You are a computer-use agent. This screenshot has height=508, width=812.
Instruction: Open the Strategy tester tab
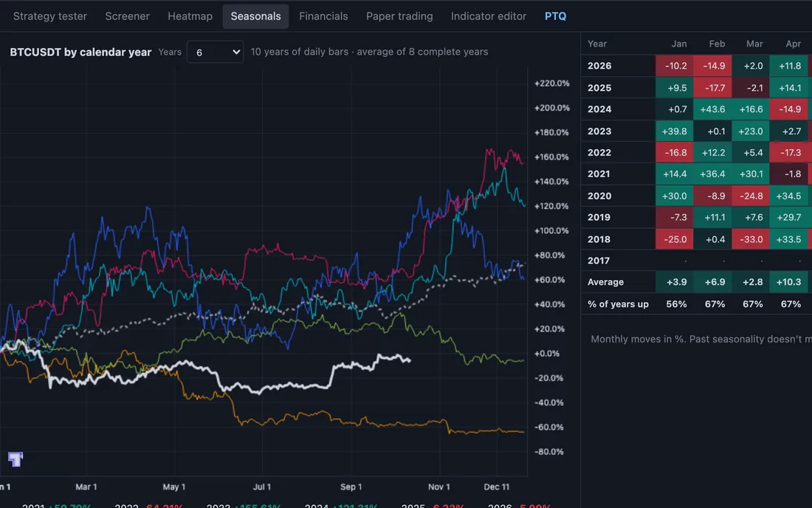coord(49,16)
